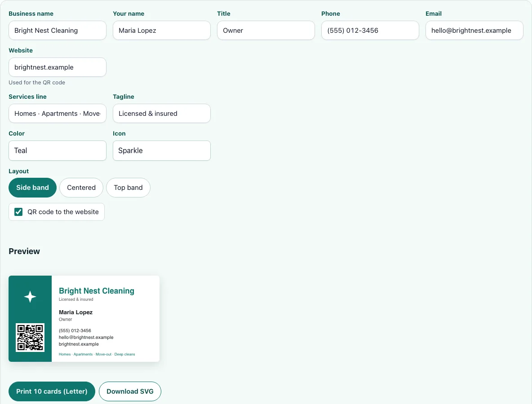The image size is (532, 404).
Task: Click Print 10 cards (Letter) button
Action: (52, 391)
